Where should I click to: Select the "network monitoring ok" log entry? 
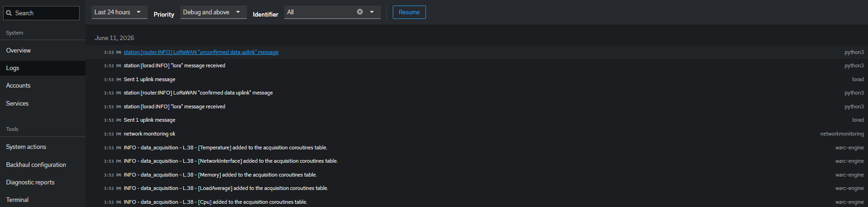pyautogui.click(x=477, y=134)
